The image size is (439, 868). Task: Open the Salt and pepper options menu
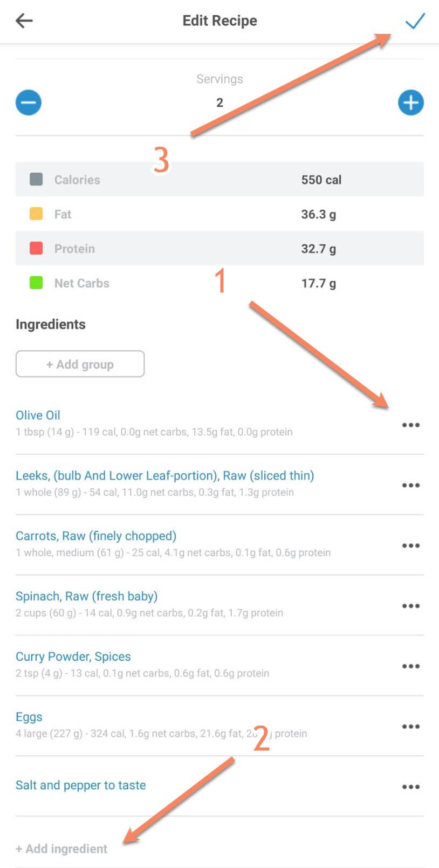click(x=410, y=787)
